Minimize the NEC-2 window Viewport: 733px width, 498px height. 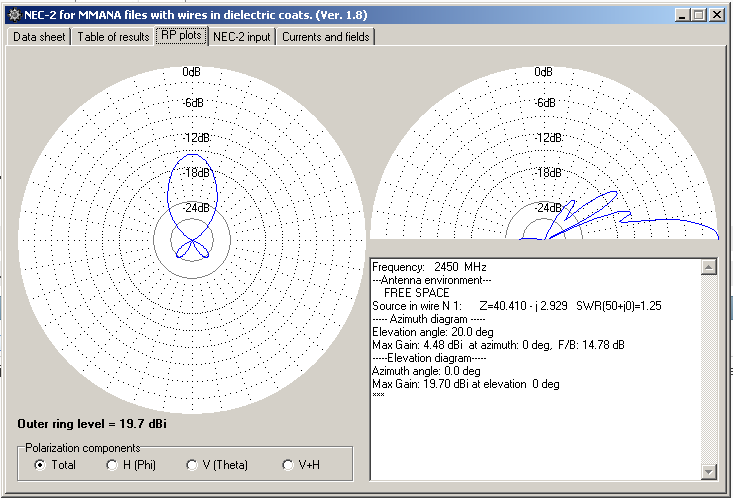[681, 15]
